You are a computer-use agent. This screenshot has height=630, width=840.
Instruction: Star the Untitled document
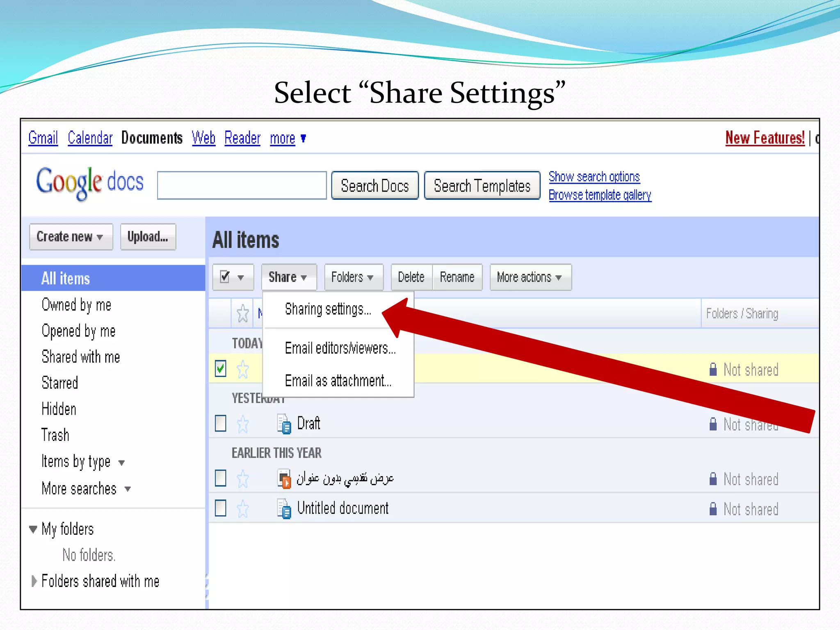[243, 509]
